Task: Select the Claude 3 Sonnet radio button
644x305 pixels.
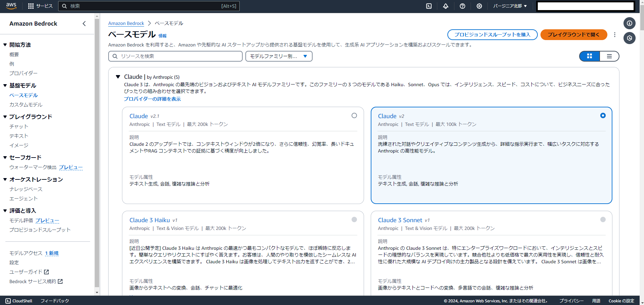Action: click(603, 219)
